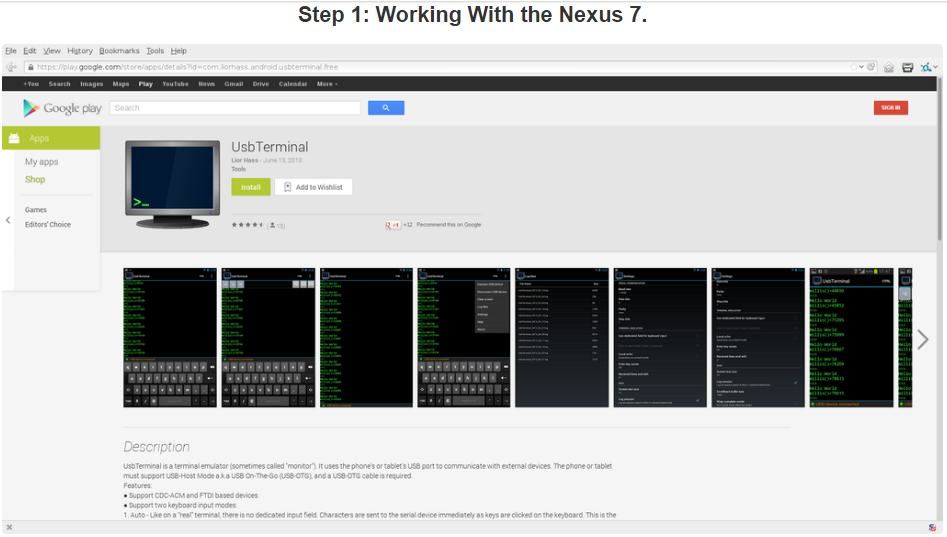Image resolution: width=947 pixels, height=537 pixels.
Task: Open My apps in sidebar
Action: coord(42,162)
